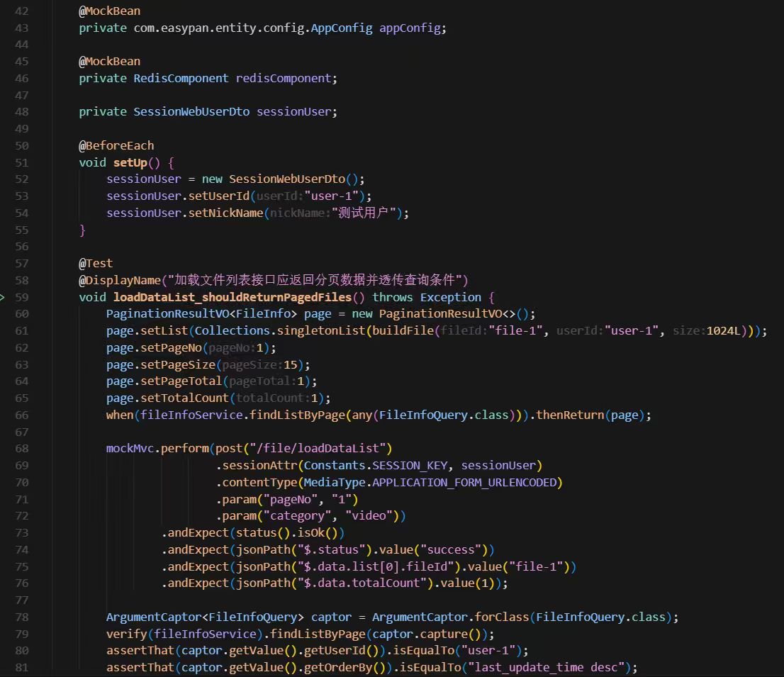Click the setUserId method call
This screenshot has height=677, width=784.
tap(218, 196)
